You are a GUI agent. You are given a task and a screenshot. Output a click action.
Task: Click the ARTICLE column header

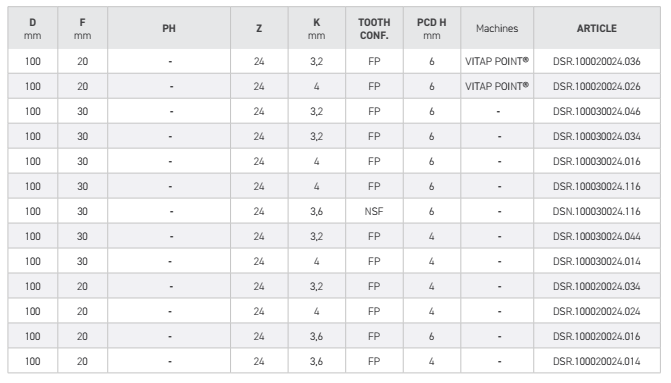pos(597,28)
